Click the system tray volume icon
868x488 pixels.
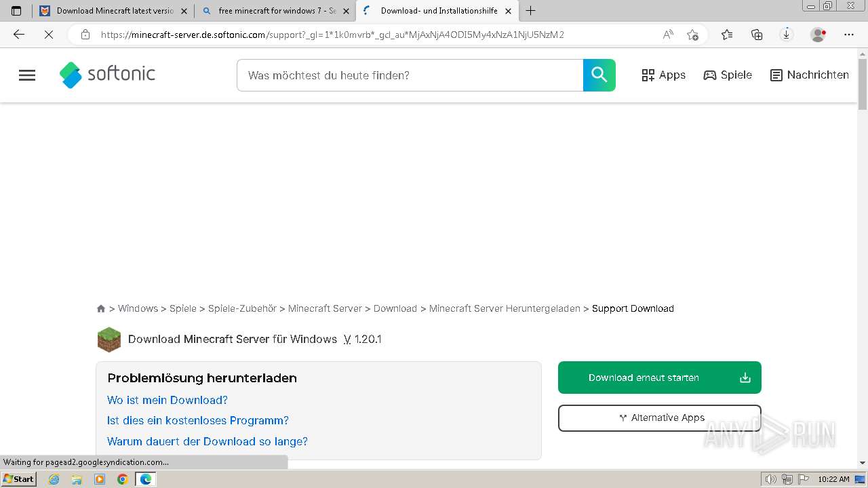pyautogui.click(x=770, y=479)
